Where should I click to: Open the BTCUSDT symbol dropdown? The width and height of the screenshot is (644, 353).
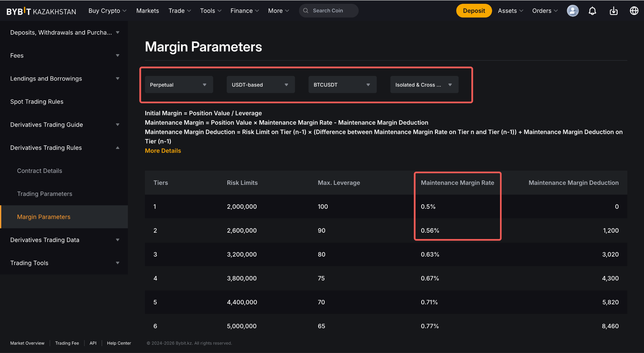(342, 85)
